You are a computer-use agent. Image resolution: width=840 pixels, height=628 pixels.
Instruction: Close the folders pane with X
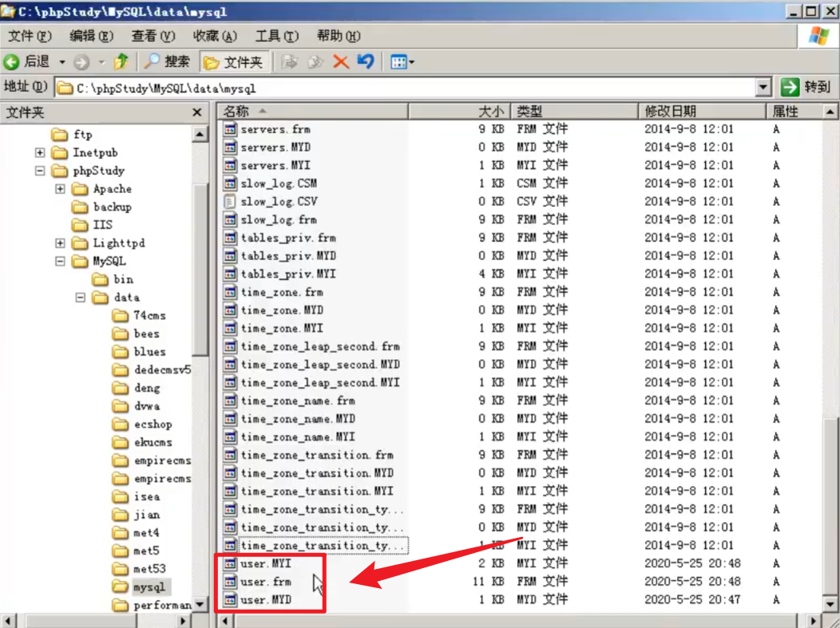(197, 113)
